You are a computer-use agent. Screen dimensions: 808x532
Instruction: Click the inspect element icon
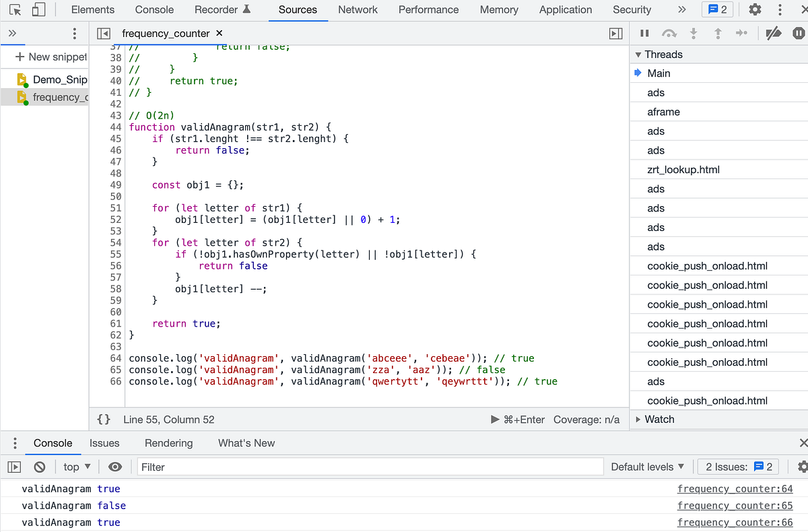15,9
